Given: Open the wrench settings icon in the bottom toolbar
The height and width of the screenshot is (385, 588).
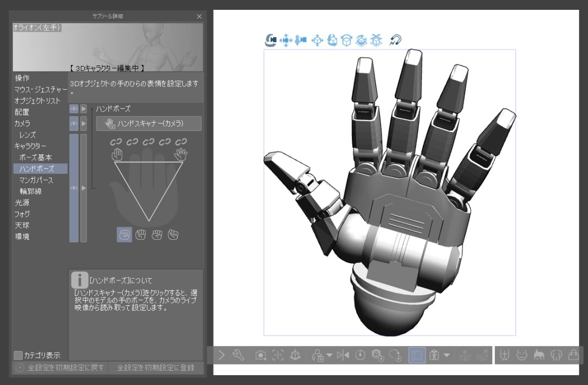Looking at the screenshot, I should [238, 355].
